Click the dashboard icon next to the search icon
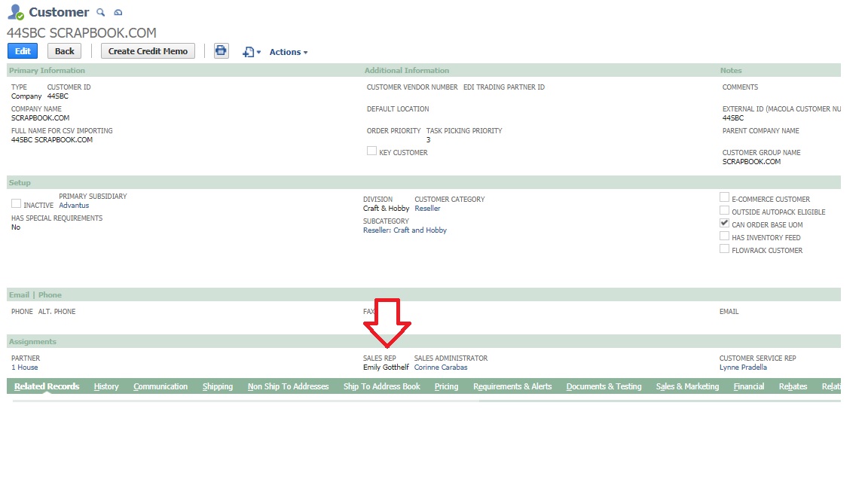868x488 pixels. 118,12
